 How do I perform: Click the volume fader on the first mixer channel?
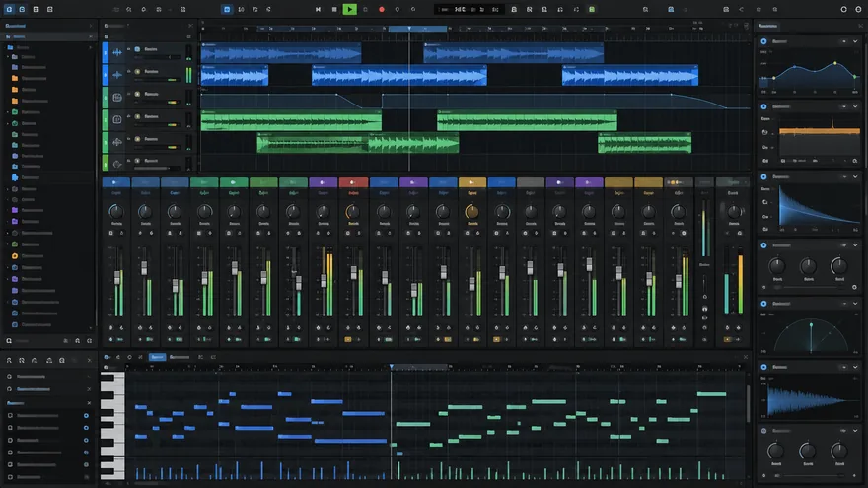click(x=116, y=278)
